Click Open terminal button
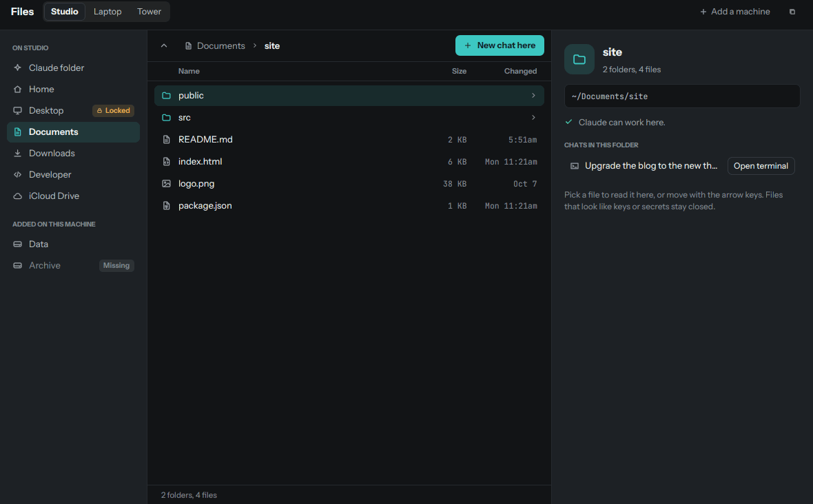This screenshot has height=504, width=813. click(761, 166)
